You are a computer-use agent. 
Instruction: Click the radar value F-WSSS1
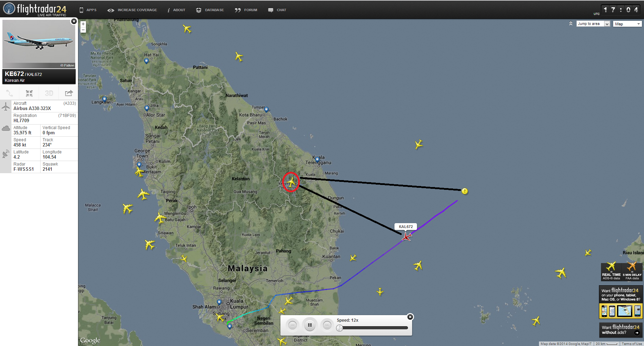pyautogui.click(x=24, y=169)
